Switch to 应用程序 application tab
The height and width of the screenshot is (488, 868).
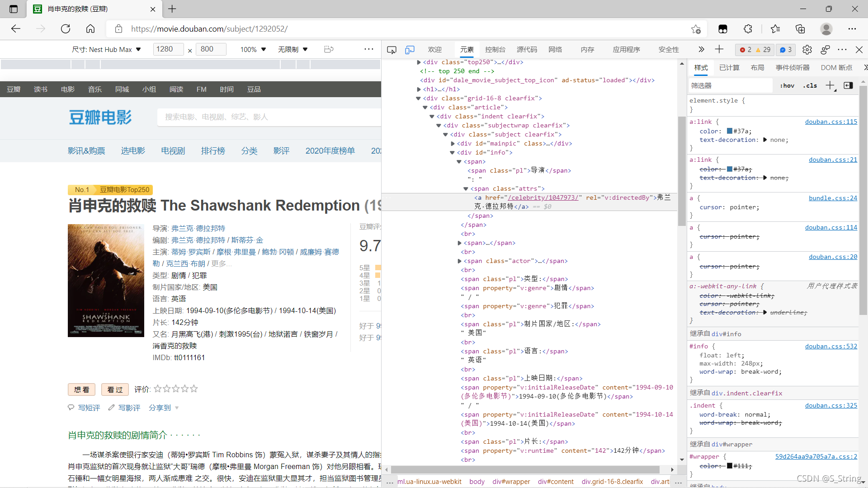pyautogui.click(x=627, y=50)
